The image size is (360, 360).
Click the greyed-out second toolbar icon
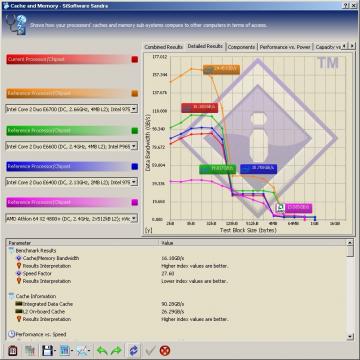tap(30, 350)
